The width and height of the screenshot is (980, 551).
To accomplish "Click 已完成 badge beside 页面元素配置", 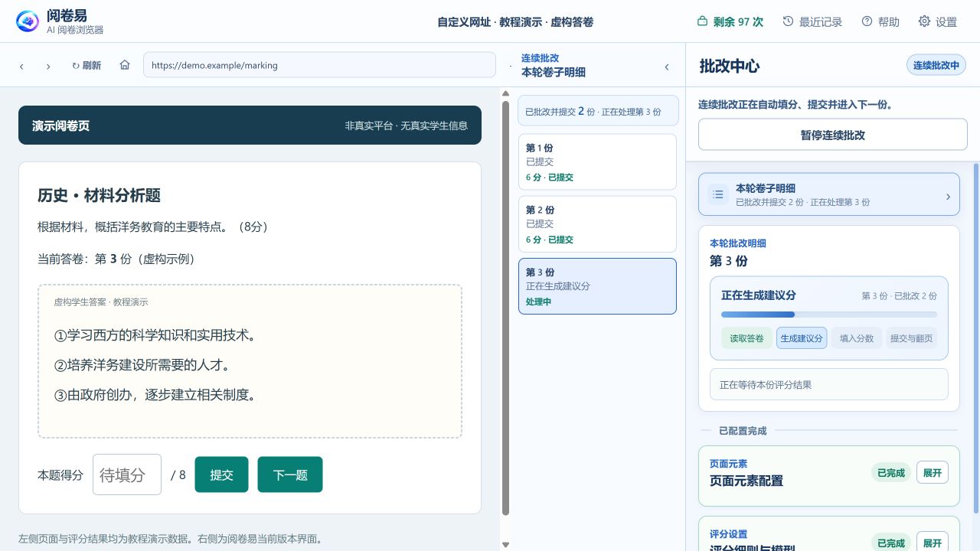I will click(x=891, y=473).
